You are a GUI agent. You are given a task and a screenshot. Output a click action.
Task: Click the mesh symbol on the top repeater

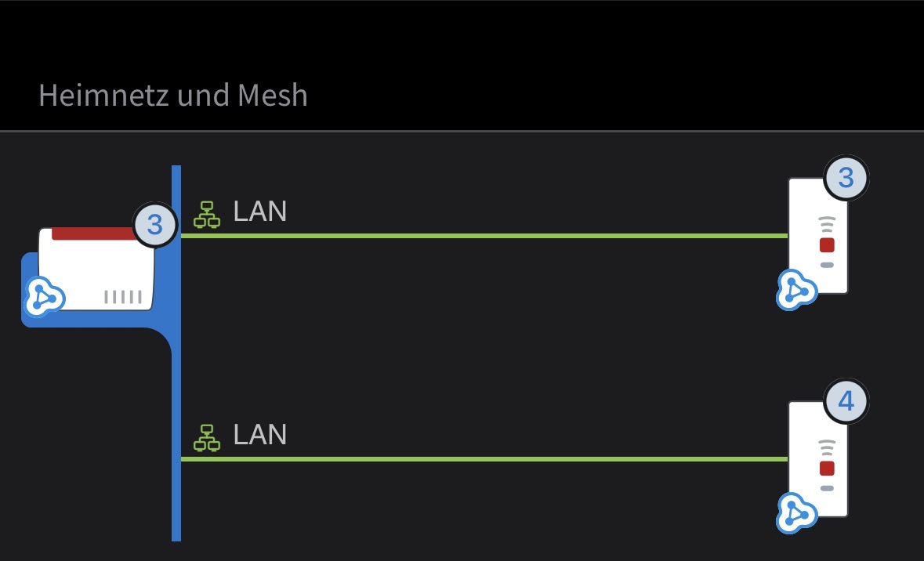(797, 289)
